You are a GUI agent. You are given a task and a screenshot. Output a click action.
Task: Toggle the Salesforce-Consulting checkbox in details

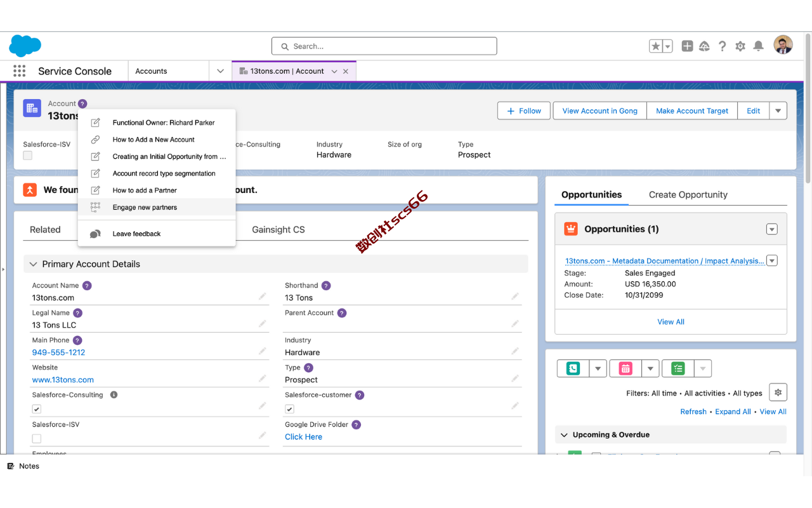pos(37,410)
